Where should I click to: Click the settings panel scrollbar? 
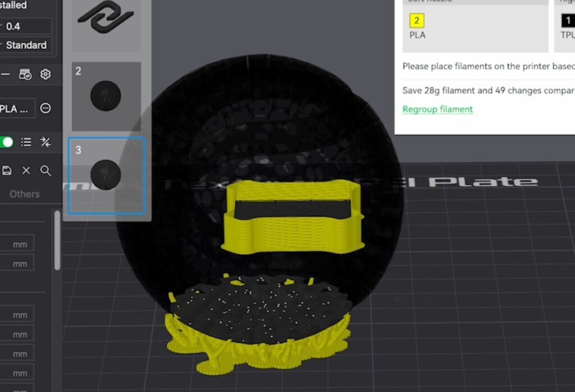(57, 241)
